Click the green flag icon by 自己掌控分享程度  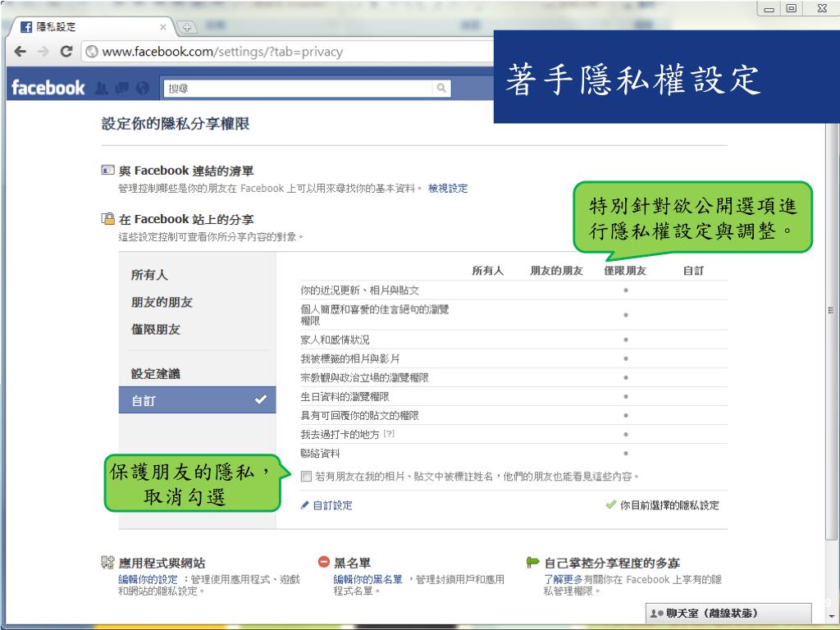click(x=532, y=562)
